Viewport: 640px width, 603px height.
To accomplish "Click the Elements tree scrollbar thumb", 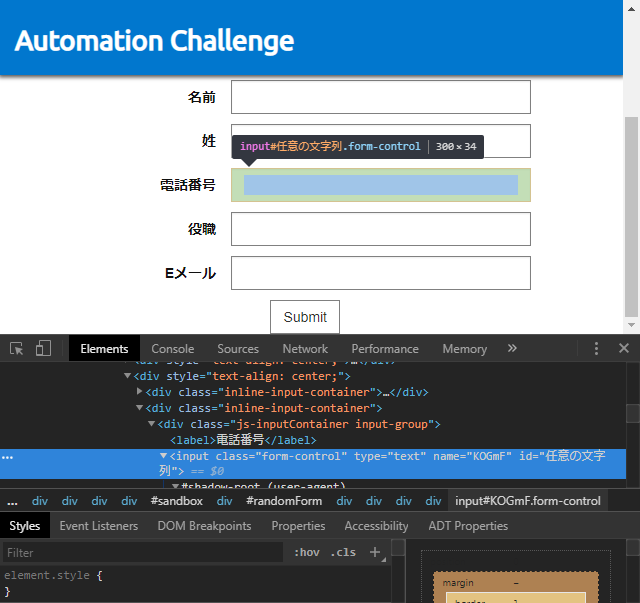I will pyautogui.click(x=633, y=413).
